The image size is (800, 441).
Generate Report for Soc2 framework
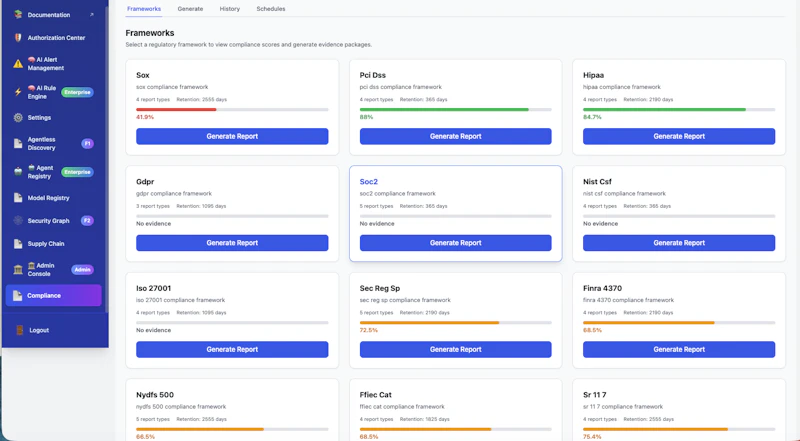click(x=456, y=243)
